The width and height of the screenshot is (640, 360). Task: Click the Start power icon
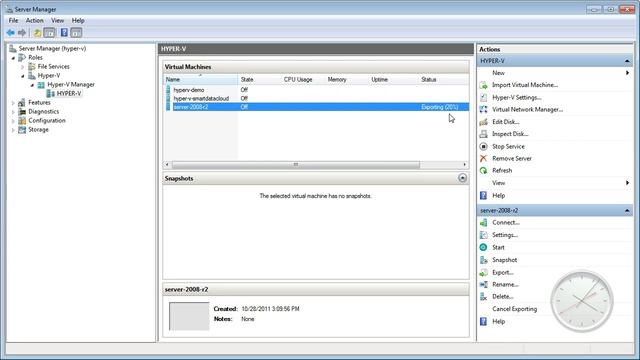[x=484, y=247]
